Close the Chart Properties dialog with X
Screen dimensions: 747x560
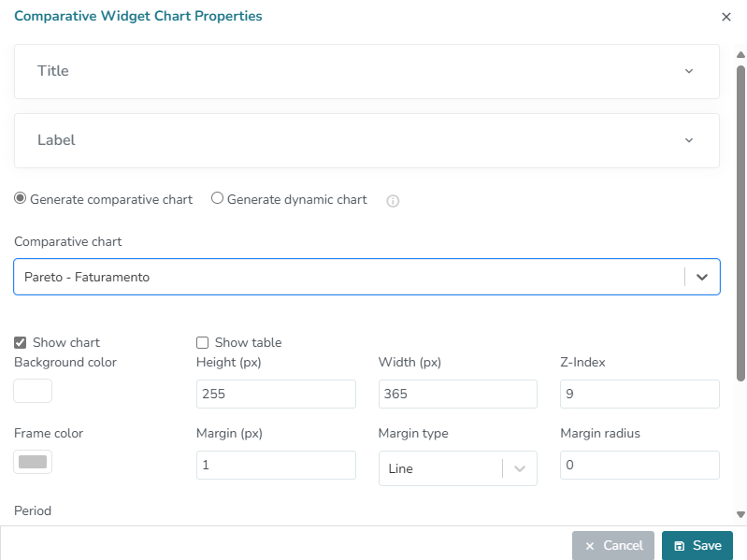point(726,17)
